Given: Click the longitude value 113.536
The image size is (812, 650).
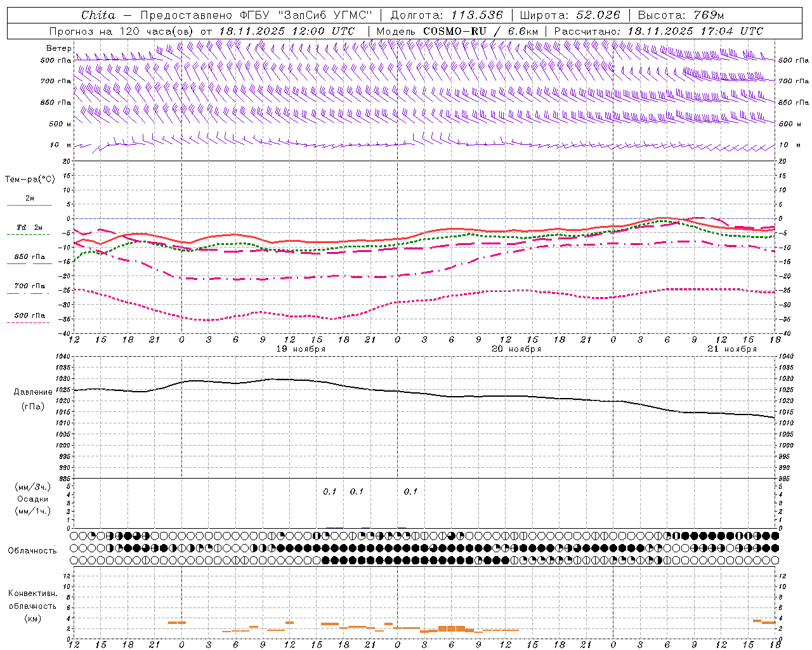Looking at the screenshot, I should [x=477, y=15].
